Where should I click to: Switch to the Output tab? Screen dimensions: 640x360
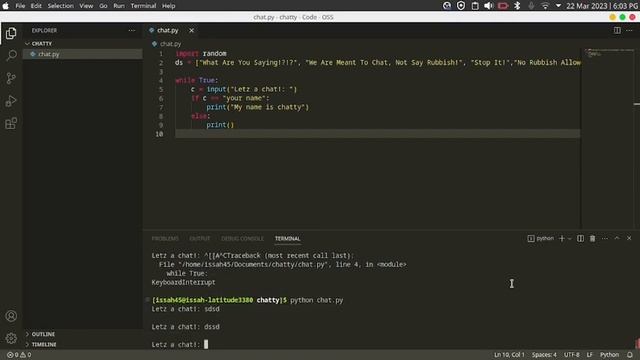(x=200, y=239)
